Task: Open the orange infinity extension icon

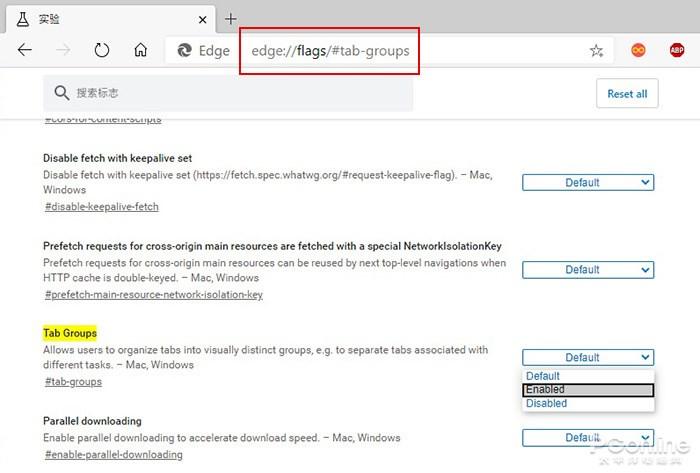Action: click(638, 50)
